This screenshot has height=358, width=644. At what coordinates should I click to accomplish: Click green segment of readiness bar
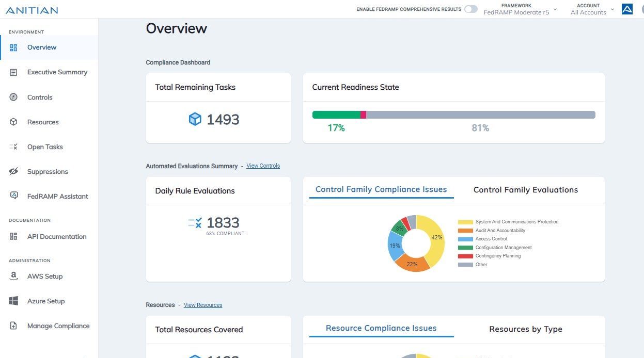336,115
